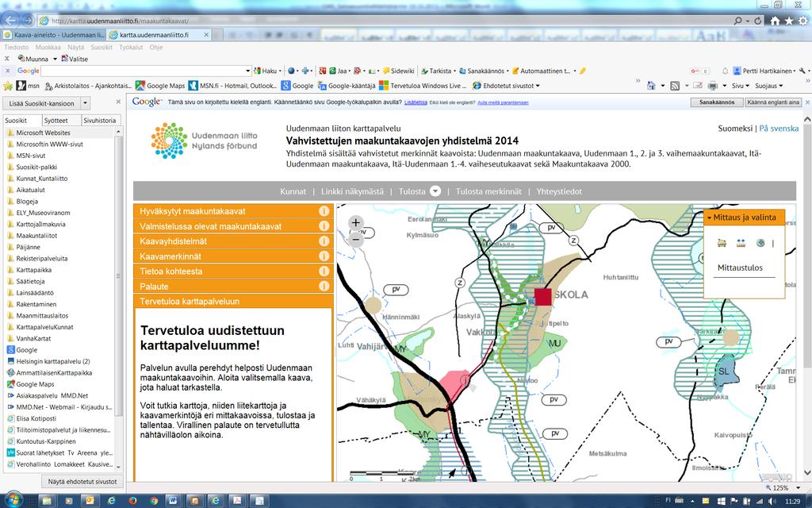Open info icon for Valmistelussa olevat maakuntakaavat

point(324,226)
